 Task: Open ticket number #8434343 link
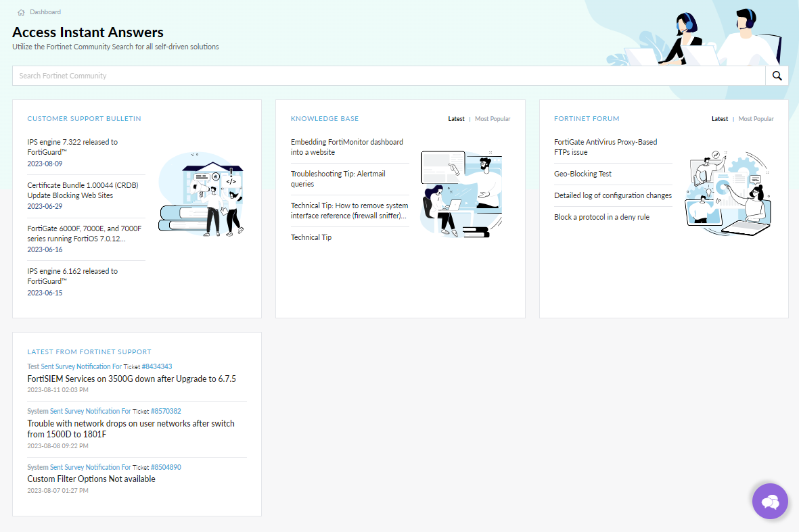coord(156,366)
